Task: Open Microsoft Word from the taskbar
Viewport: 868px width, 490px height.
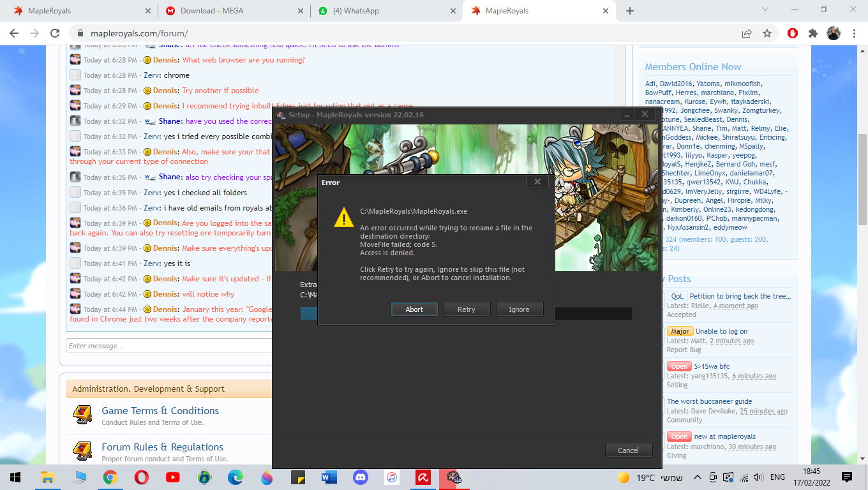Action: [329, 477]
